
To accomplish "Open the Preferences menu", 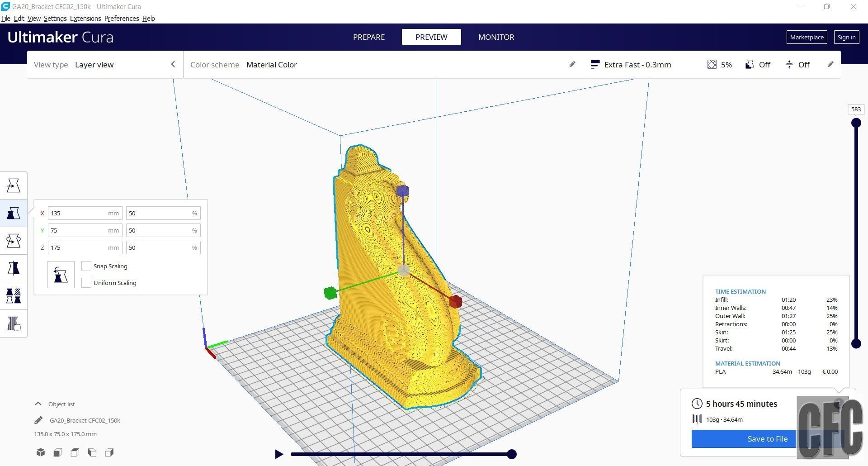I will 122,19.
